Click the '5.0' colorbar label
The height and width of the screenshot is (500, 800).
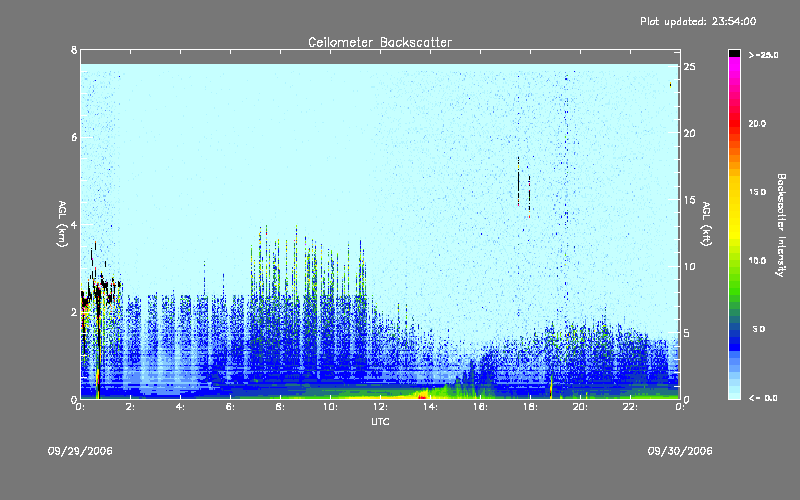point(759,329)
